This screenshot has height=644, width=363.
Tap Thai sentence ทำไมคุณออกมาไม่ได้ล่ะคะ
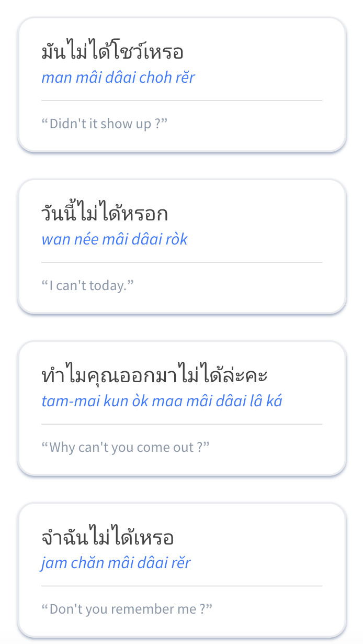pyautogui.click(x=155, y=376)
